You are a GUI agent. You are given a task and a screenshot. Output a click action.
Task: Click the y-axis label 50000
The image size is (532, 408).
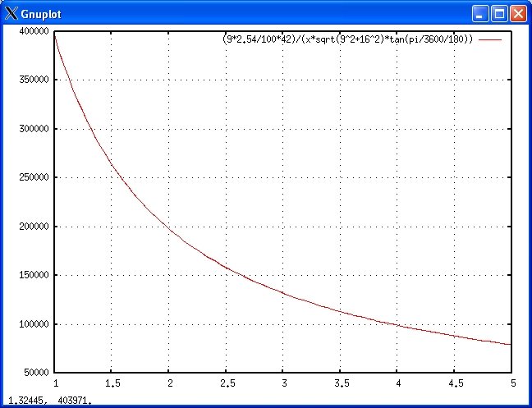tap(37, 373)
